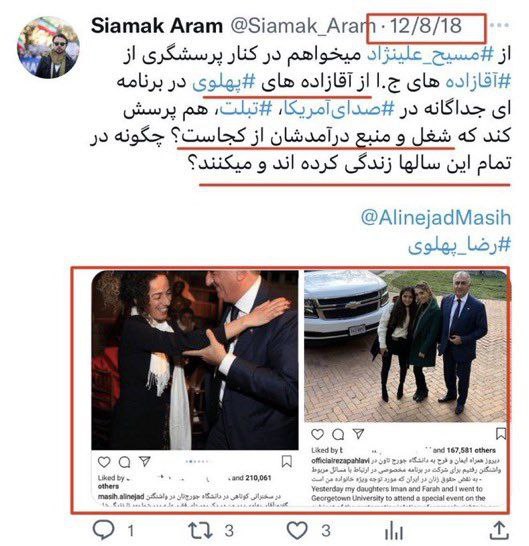This screenshot has height=546, width=529.
Task: Open the three-dot more options menu
Action: tap(500, 25)
